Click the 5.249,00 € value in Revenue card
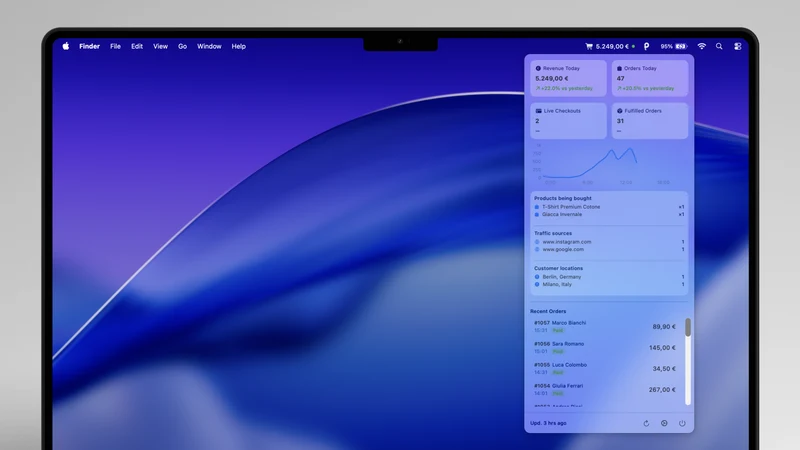 (x=552, y=79)
